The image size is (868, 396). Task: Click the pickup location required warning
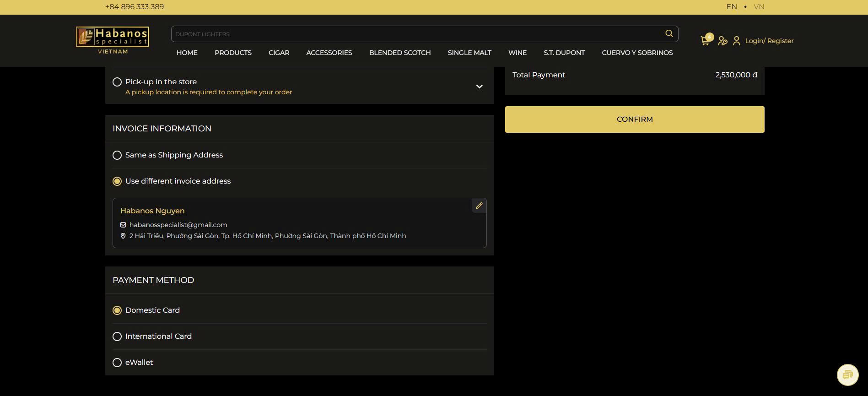pos(209,92)
